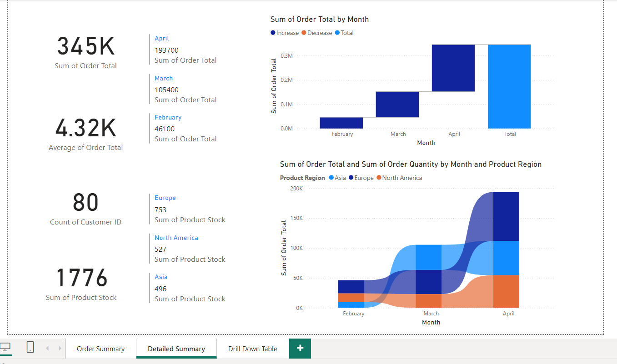Click the value 753
The height and width of the screenshot is (364, 617).
coord(161,210)
